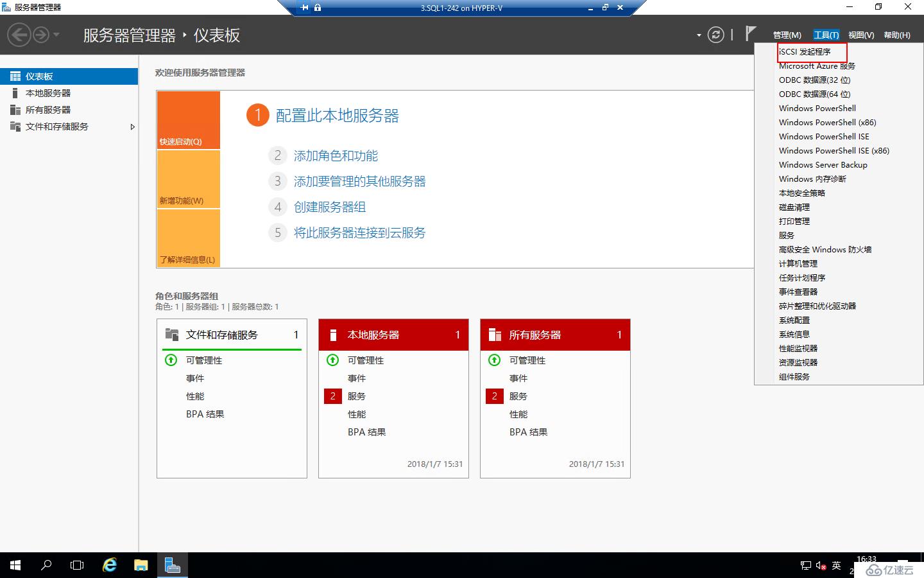
Task: Open Task View on the taskbar
Action: (77, 565)
